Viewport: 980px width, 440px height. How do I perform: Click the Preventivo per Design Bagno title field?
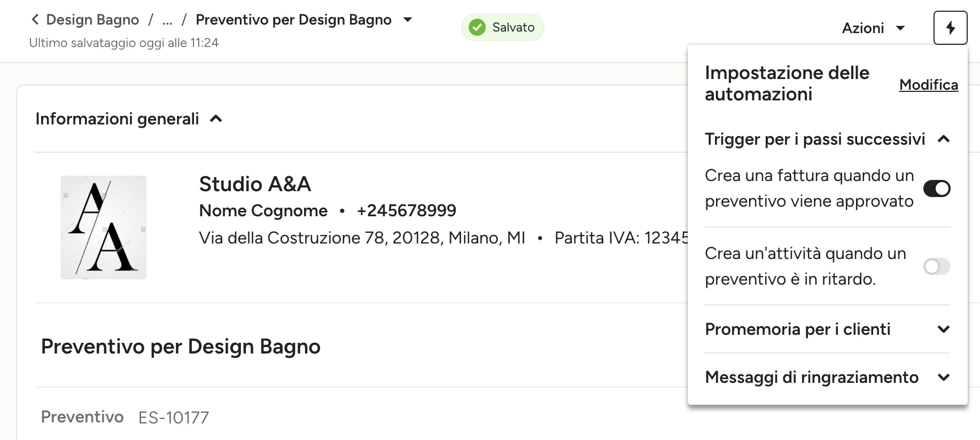pyautogui.click(x=181, y=347)
